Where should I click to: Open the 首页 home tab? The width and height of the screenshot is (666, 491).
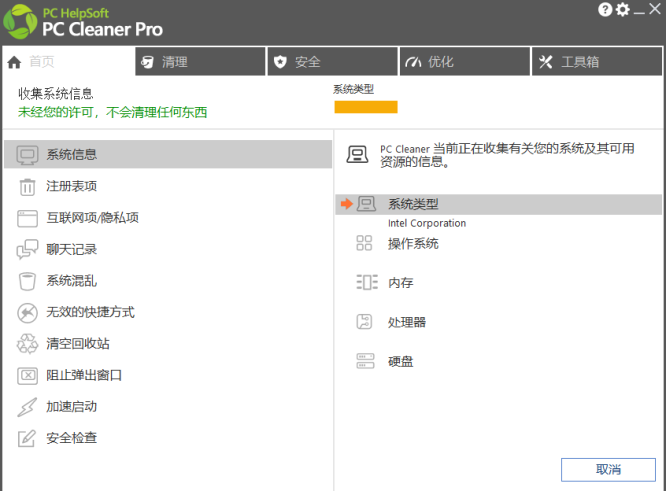click(69, 62)
